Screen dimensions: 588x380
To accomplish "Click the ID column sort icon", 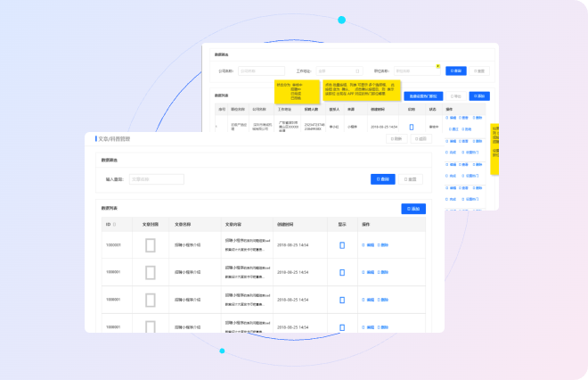I will (116, 225).
